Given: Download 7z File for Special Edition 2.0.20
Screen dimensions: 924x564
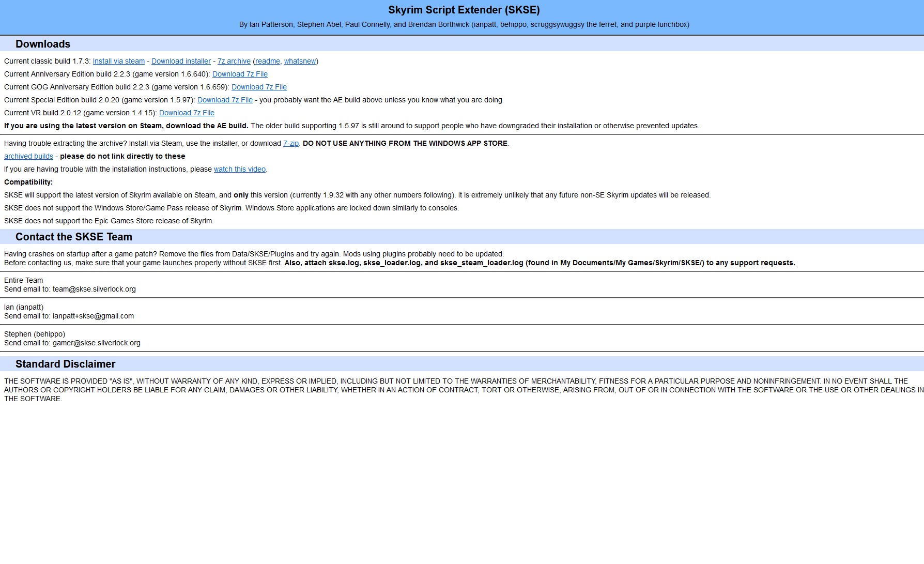Looking at the screenshot, I should tap(225, 100).
